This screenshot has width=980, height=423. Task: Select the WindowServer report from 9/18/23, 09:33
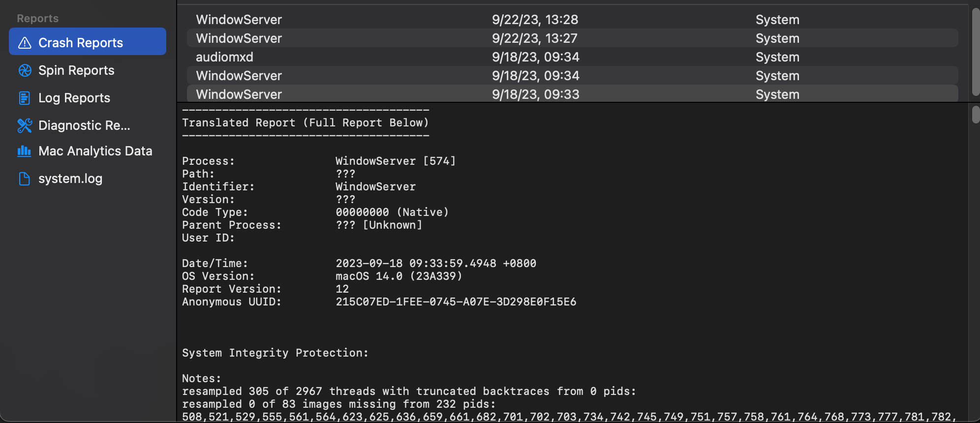(573, 93)
